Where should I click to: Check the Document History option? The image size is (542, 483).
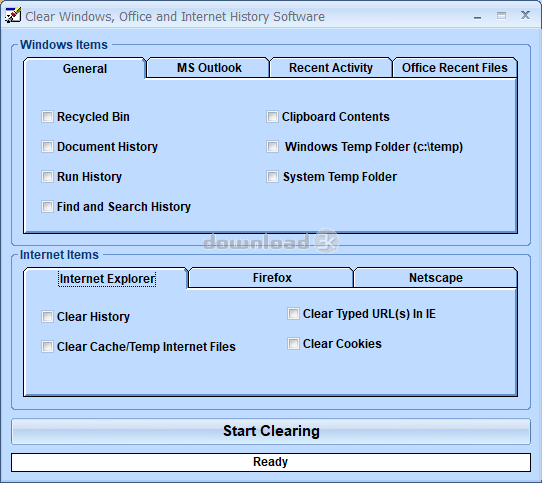tap(47, 147)
